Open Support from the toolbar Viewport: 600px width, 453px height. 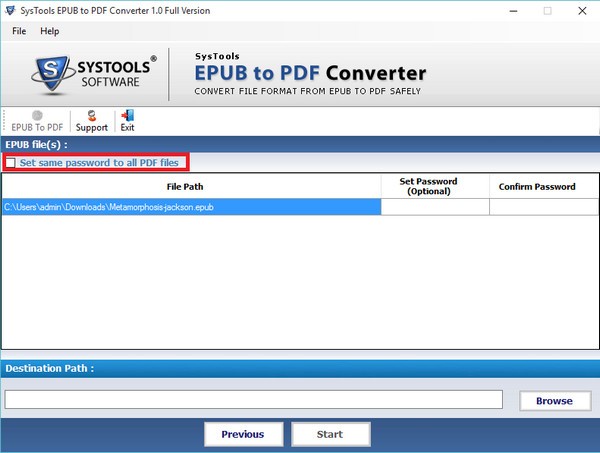(x=92, y=121)
